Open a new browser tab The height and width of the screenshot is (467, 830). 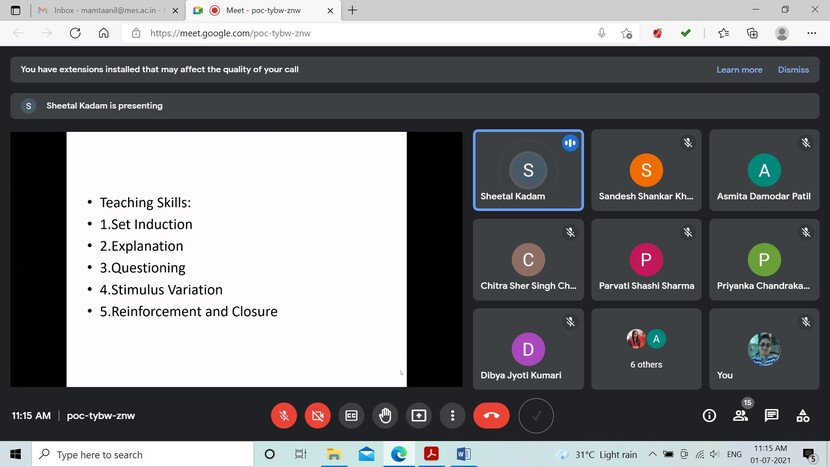click(x=352, y=10)
